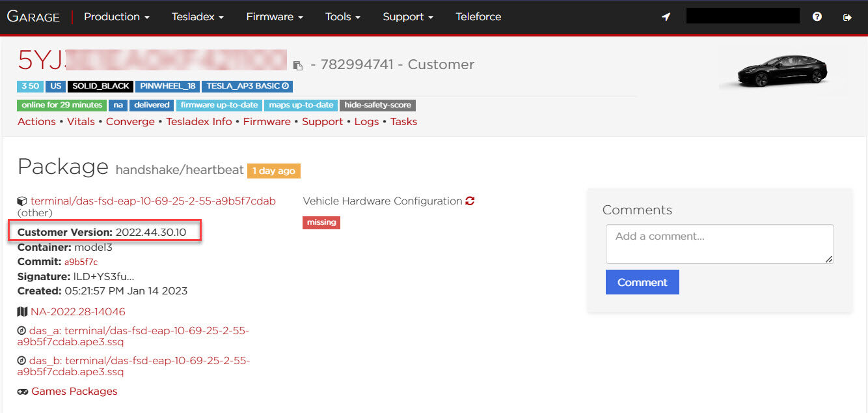Click the Garage logo
Image resolution: width=868 pixels, height=413 pixels.
pos(33,17)
